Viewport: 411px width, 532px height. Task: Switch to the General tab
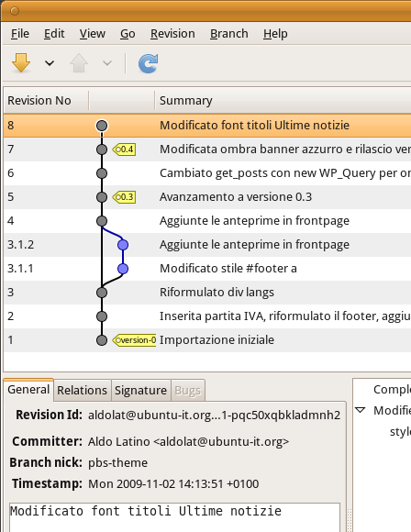tap(28, 390)
